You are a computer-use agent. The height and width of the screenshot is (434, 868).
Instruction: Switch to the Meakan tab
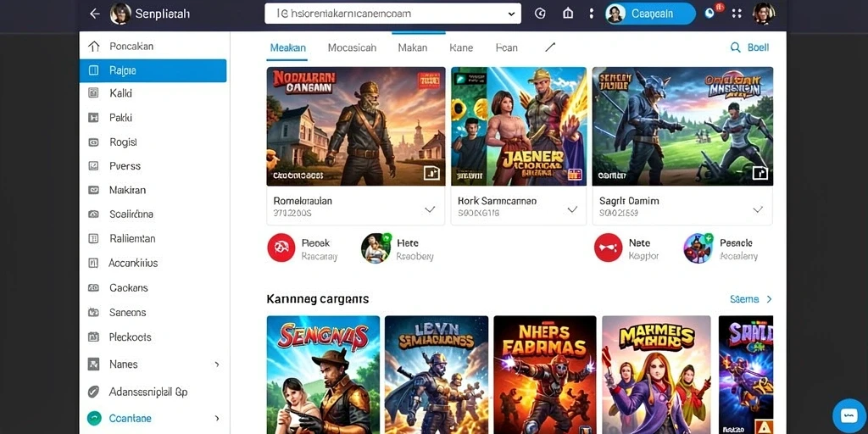click(x=288, y=47)
